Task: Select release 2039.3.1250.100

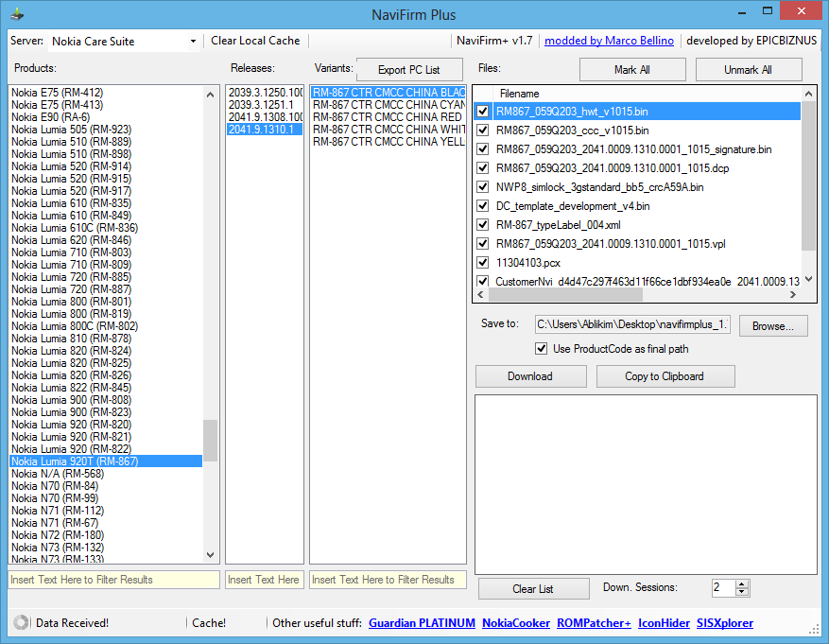Action: tap(265, 93)
